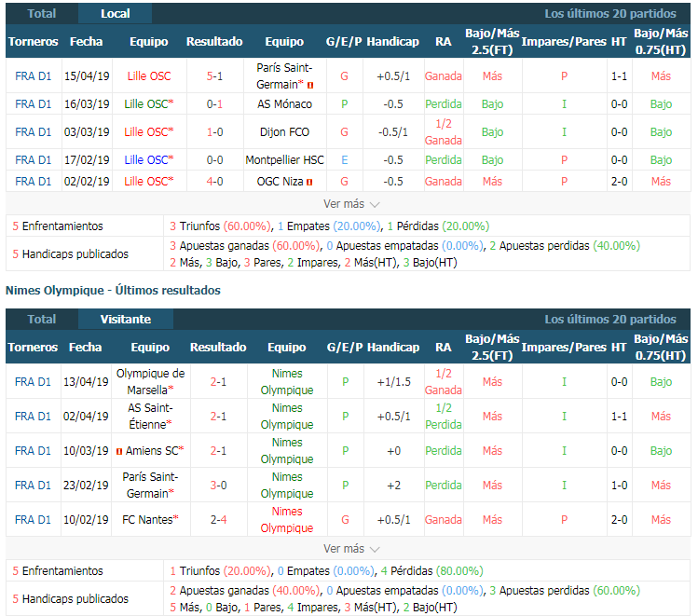This screenshot has height=616, width=698.
Task: Click Montpellier HSC team name
Action: [284, 159]
